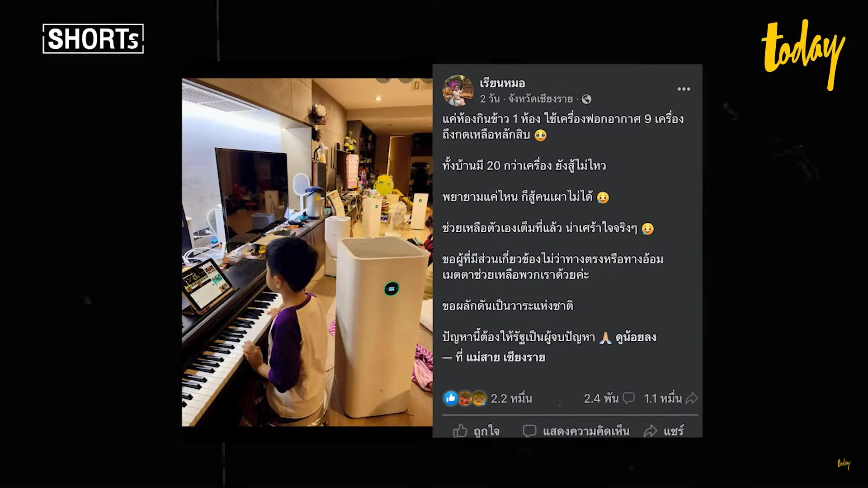Click the large yellow today logo
The width and height of the screenshot is (868, 488).
coord(803,54)
